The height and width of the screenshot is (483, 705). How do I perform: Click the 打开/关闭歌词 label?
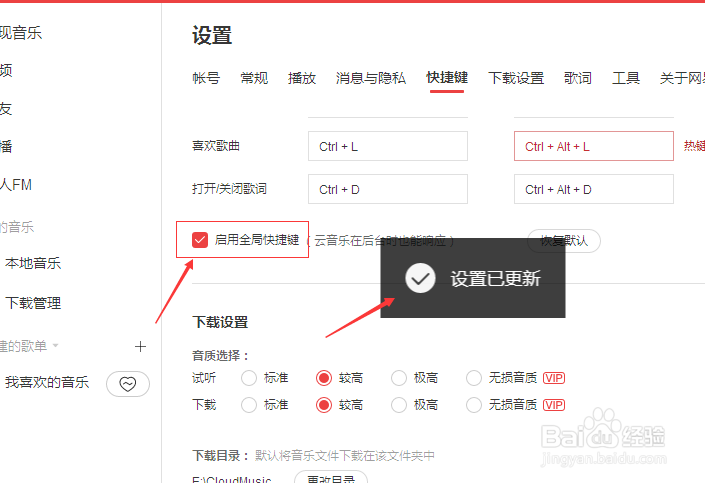pyautogui.click(x=229, y=189)
